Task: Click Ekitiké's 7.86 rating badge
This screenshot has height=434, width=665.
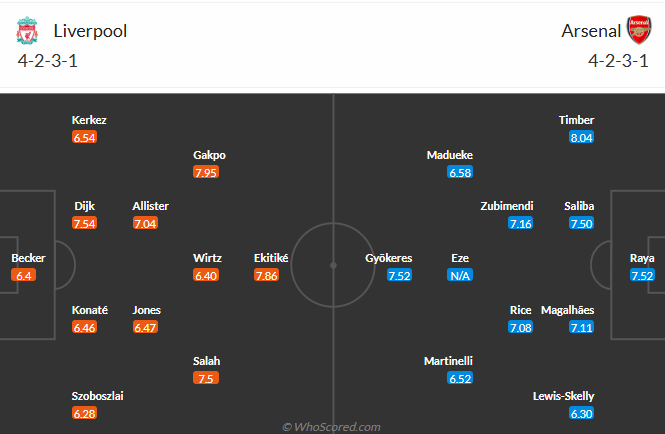Action: (266, 275)
